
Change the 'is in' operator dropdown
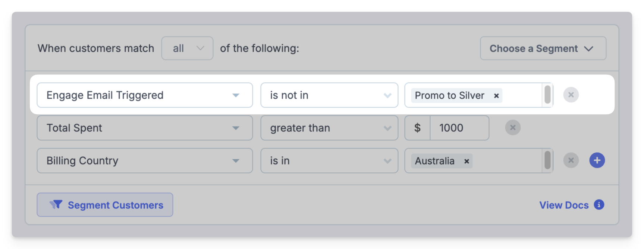[x=329, y=161]
